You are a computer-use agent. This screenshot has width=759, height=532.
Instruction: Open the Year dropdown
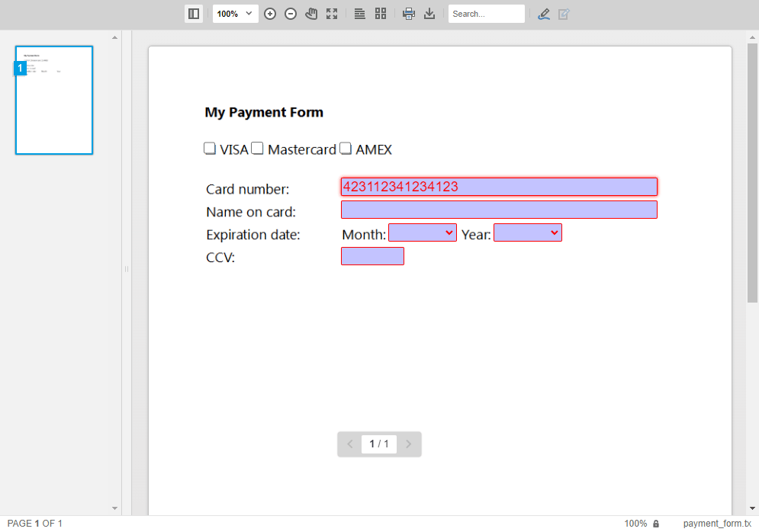528,232
